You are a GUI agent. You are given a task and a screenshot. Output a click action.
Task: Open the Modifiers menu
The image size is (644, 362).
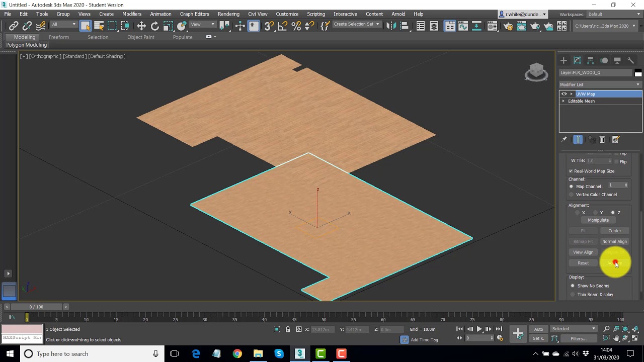click(x=132, y=14)
